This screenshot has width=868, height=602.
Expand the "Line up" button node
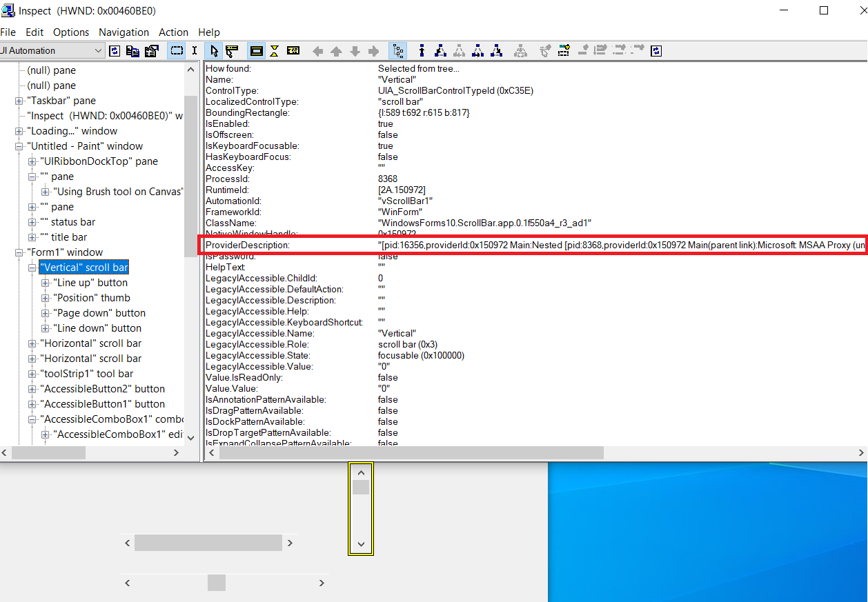point(46,283)
